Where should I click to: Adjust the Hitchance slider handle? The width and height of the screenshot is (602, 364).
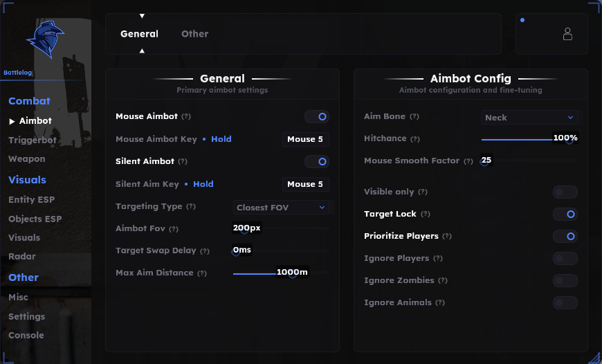[569, 140]
